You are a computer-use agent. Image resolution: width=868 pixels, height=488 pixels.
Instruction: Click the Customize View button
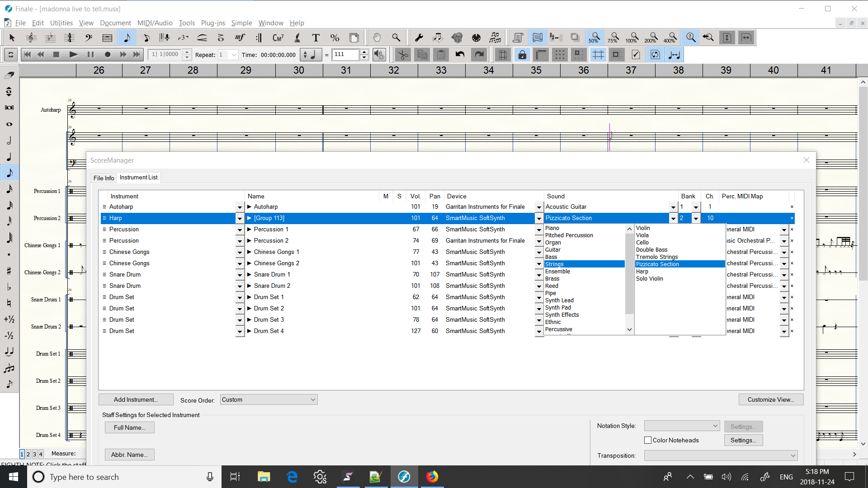tap(770, 399)
